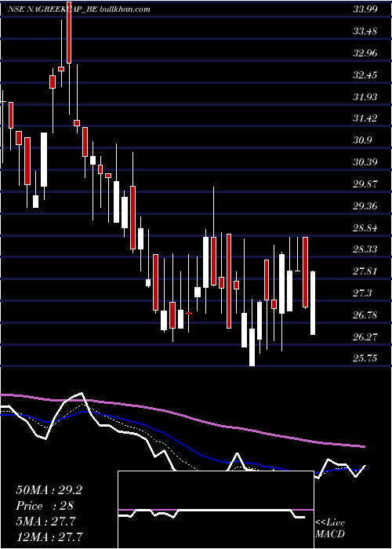392x549 pixels.
Task: Click the 32.45 price axis label
Action: (x=365, y=75)
